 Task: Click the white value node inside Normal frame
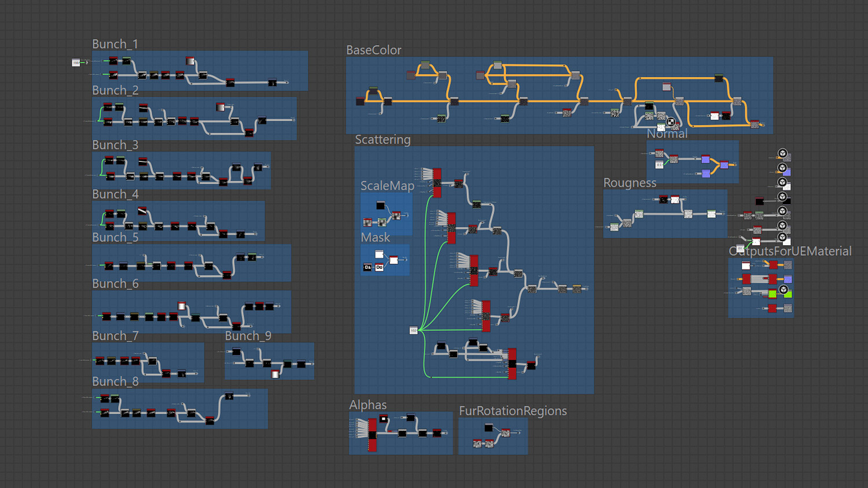pyautogui.click(x=659, y=165)
